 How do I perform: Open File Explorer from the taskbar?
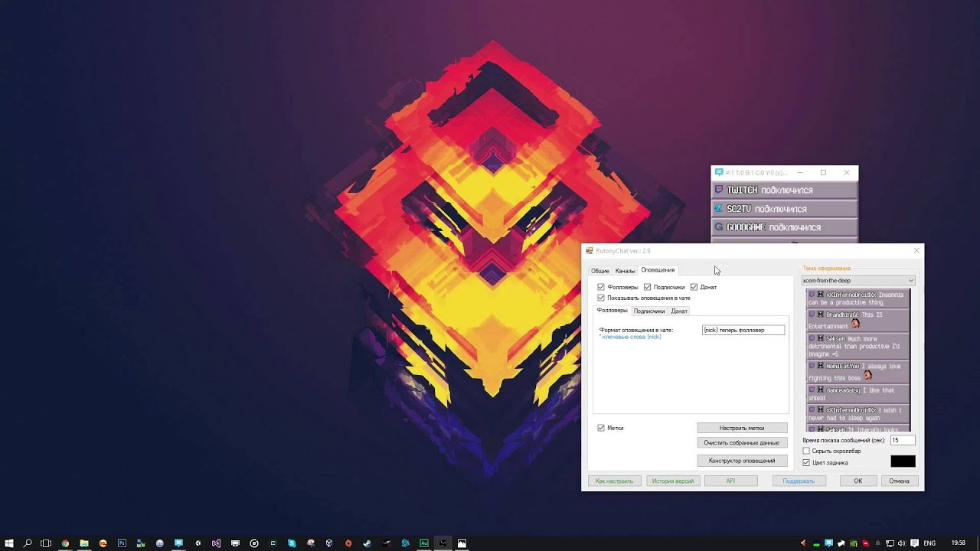[84, 543]
